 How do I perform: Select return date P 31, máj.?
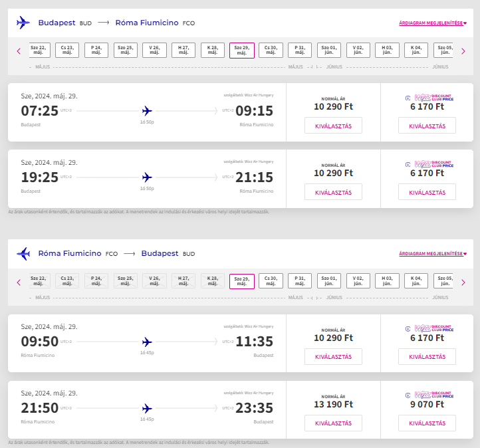(300, 281)
